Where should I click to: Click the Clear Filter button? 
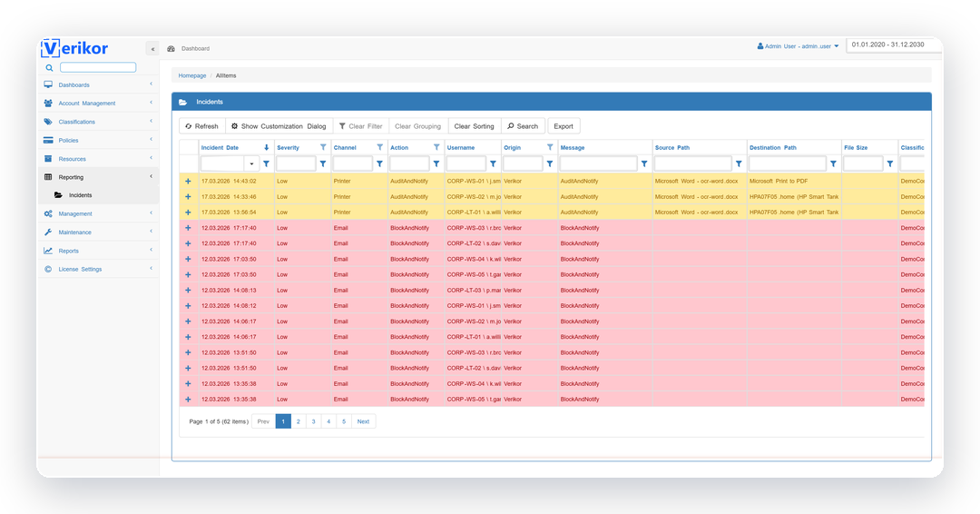(x=361, y=126)
